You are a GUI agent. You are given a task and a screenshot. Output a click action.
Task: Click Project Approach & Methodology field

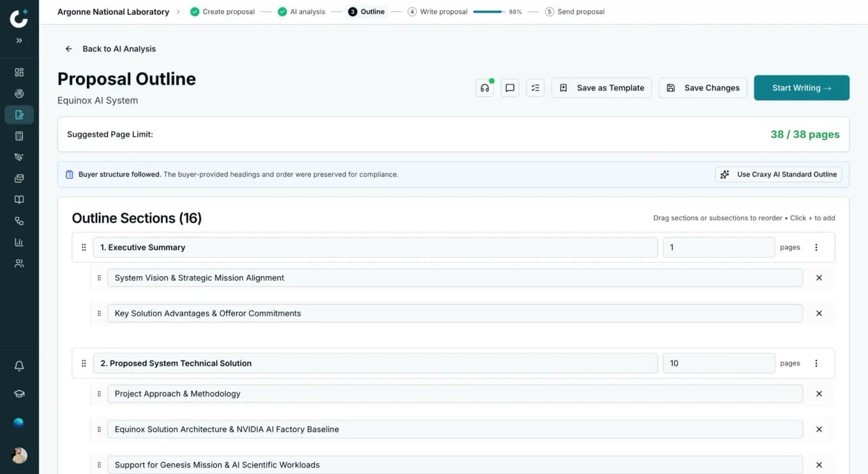(x=455, y=394)
